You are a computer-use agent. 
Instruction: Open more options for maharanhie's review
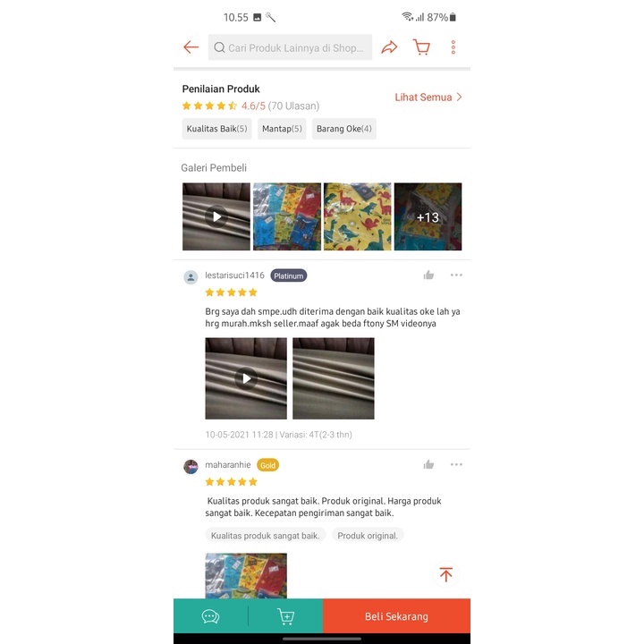456,464
